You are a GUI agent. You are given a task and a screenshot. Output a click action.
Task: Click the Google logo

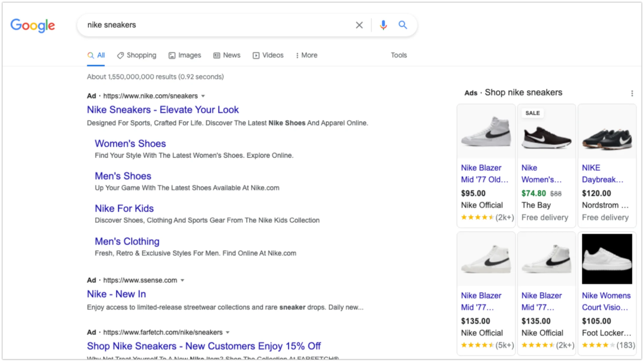coord(33,25)
